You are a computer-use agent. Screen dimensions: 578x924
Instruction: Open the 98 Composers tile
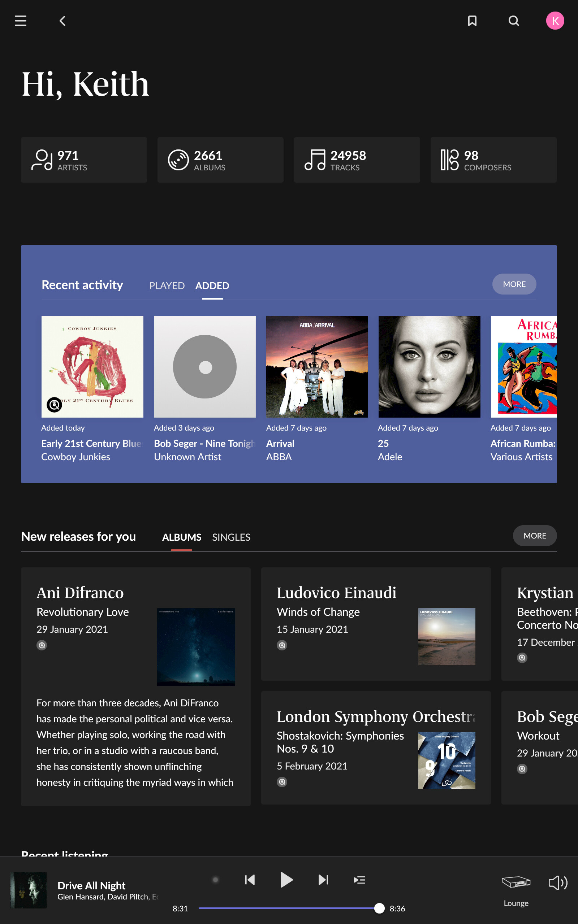point(493,160)
